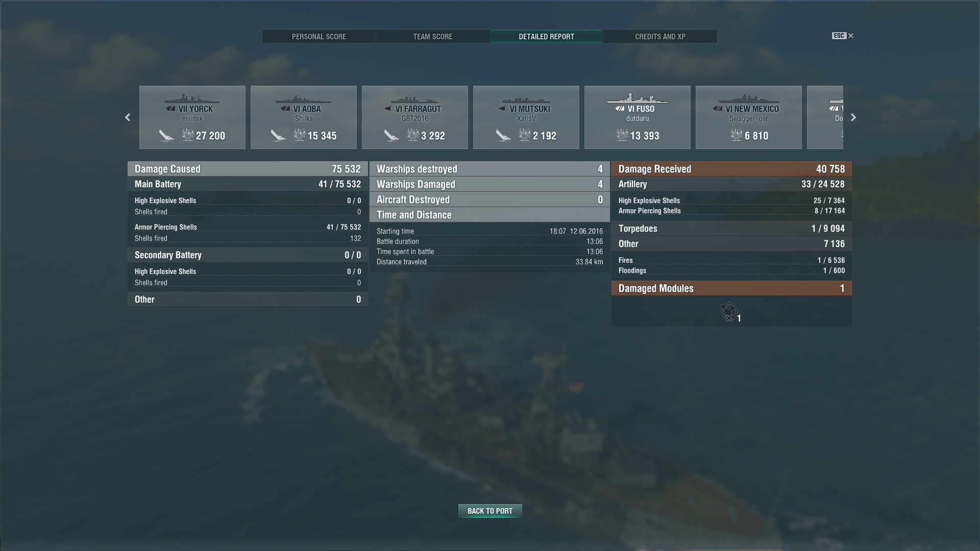Screen dimensions: 980x551
Task: Click the damage icon on Mutsuki card
Action: 524,135
